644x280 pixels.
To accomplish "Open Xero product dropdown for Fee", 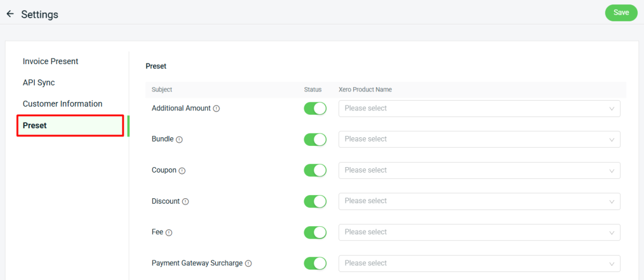I will pos(479,232).
